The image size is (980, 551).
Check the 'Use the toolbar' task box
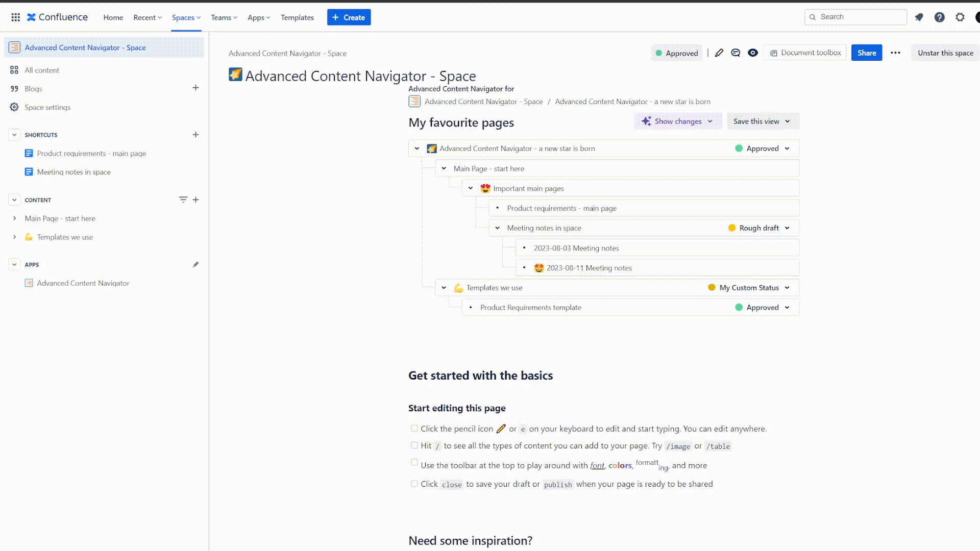(x=414, y=462)
